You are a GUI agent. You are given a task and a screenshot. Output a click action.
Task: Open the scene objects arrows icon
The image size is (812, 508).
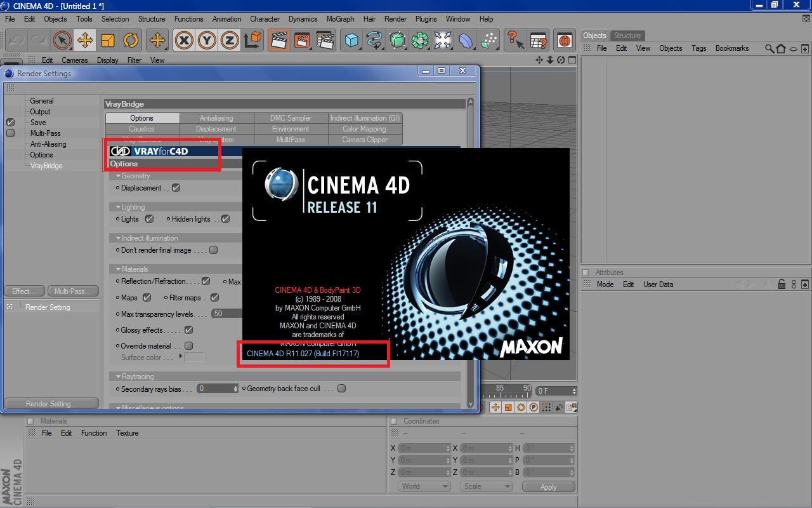pyautogui.click(x=443, y=41)
